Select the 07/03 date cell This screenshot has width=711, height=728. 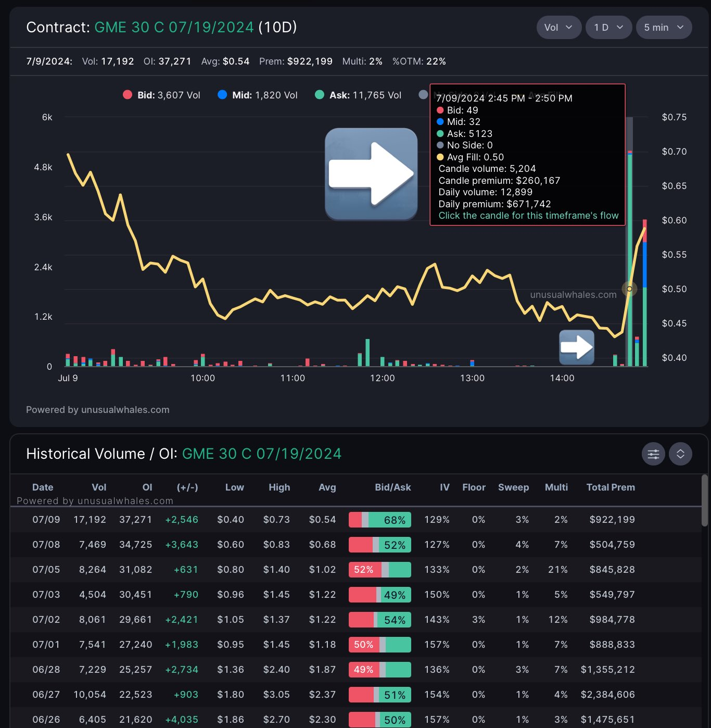pos(46,595)
